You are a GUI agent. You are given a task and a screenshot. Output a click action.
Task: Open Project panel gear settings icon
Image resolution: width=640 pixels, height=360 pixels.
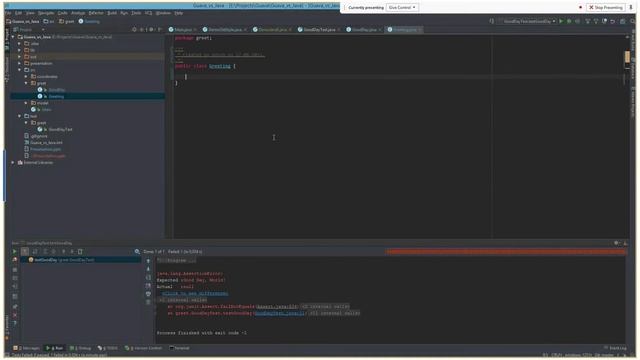(151, 29)
